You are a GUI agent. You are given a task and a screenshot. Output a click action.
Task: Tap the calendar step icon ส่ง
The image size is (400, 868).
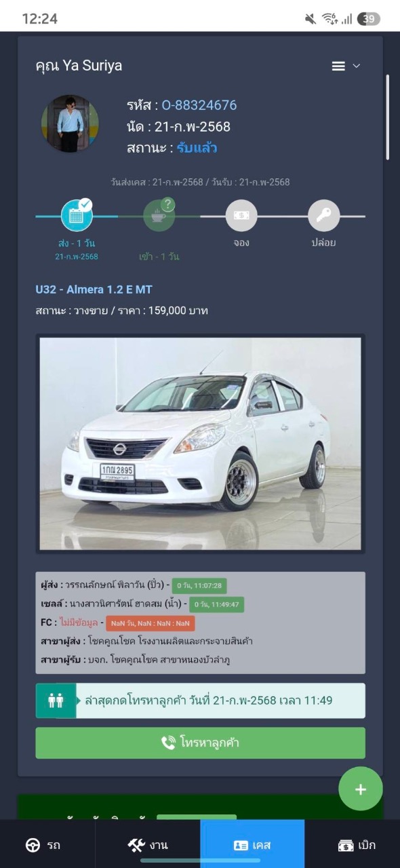pyautogui.click(x=77, y=216)
